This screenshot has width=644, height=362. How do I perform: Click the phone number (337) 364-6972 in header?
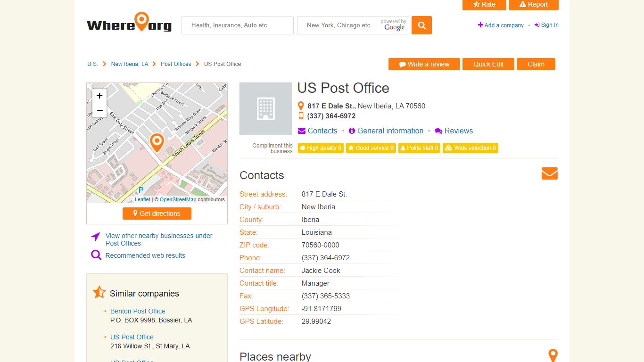tap(331, 116)
